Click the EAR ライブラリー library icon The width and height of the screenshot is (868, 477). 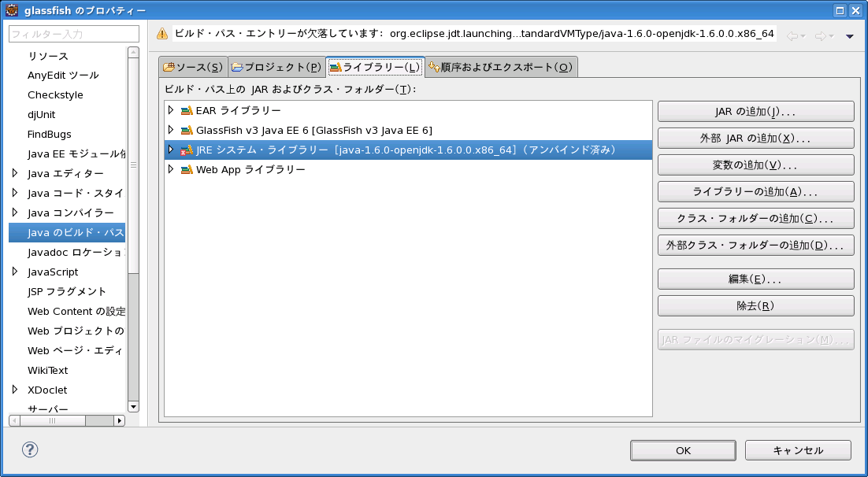[x=187, y=111]
